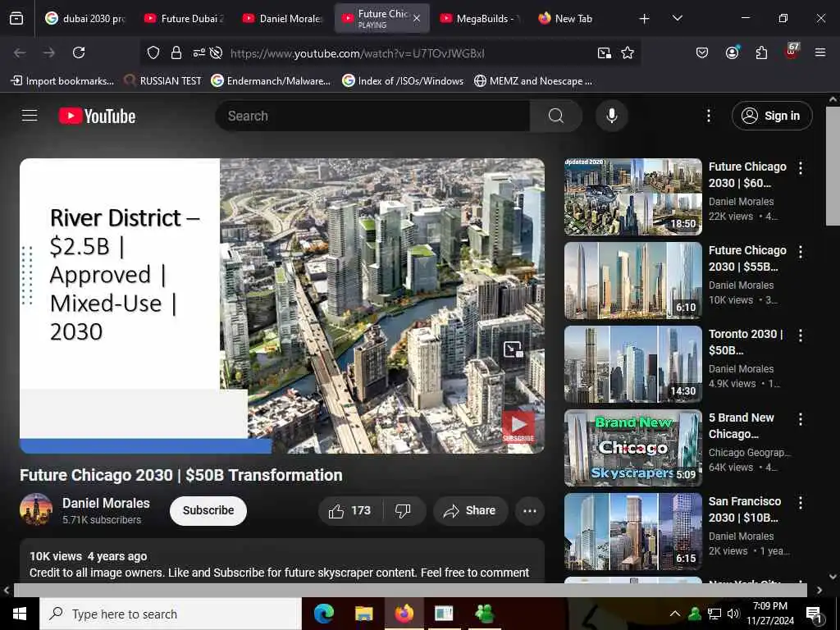Open YouTube guide hamburger menu
Screen dimensions: 840x630
30,115
